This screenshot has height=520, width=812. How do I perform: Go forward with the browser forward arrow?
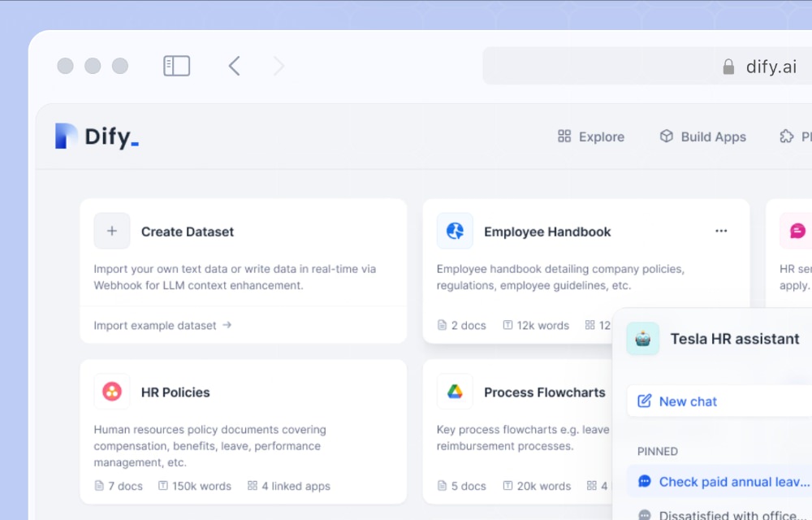pos(279,66)
